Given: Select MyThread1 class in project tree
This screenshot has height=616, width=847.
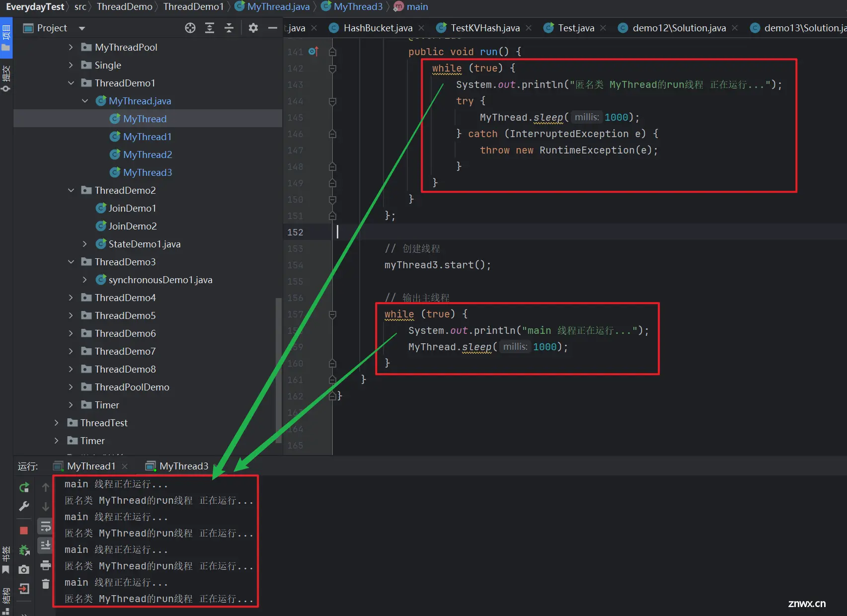Looking at the screenshot, I should 147,137.
